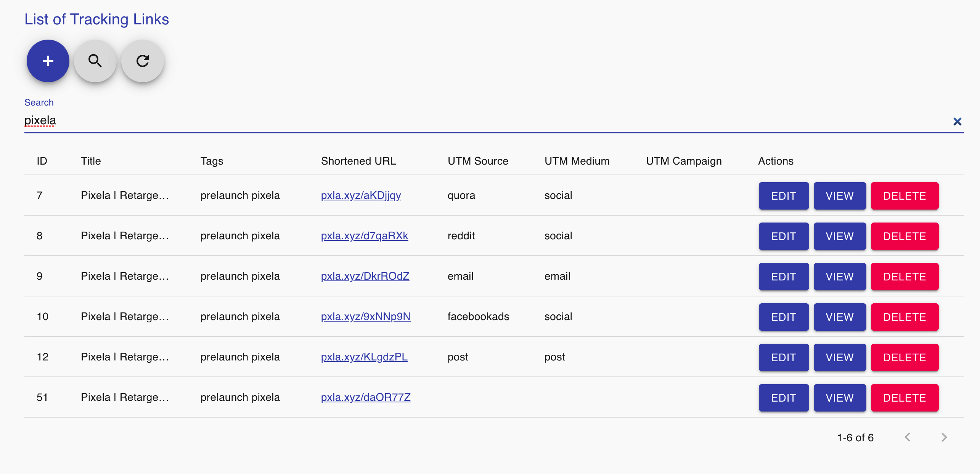This screenshot has width=980, height=474.
Task: Edit the facebookads tracking link
Action: point(783,317)
